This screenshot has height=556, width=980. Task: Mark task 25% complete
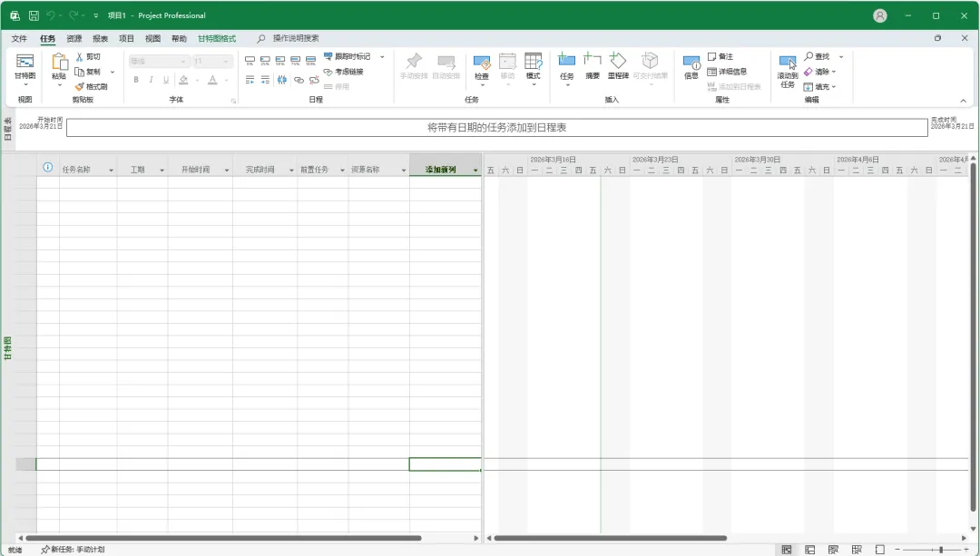coord(265,61)
